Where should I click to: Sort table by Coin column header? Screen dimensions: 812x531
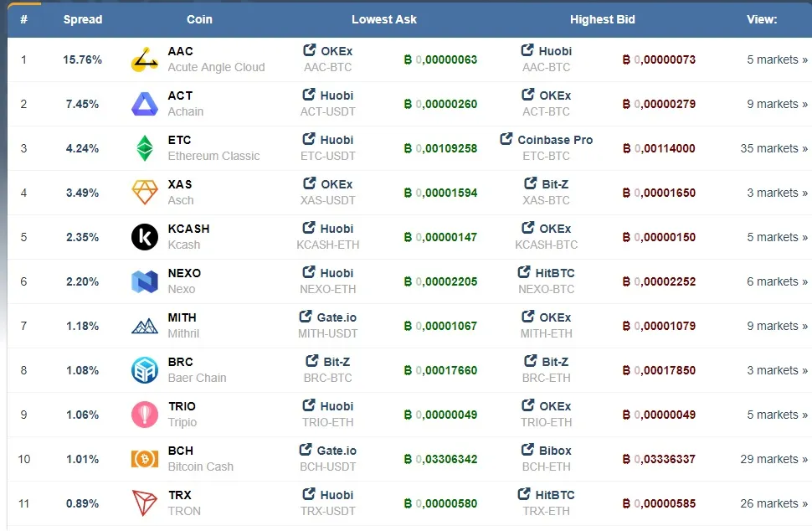click(x=199, y=20)
